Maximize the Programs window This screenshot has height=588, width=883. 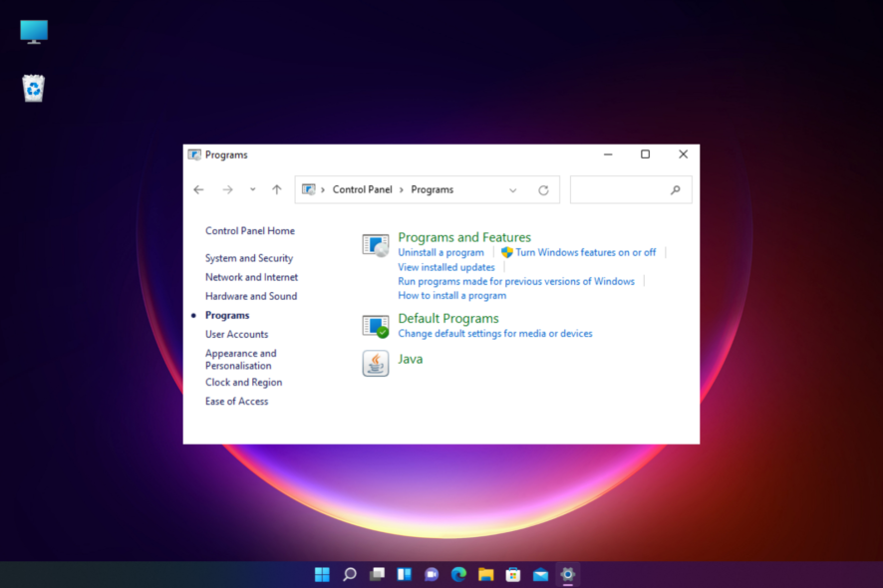[646, 154]
